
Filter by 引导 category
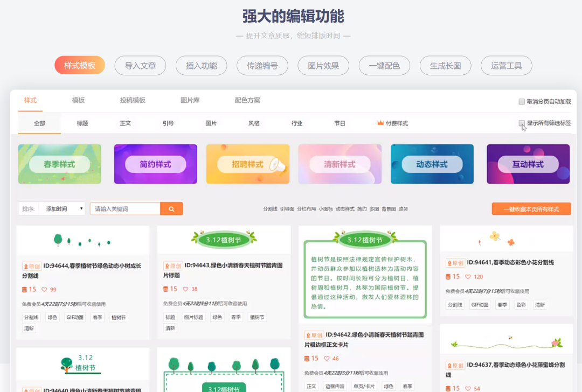(x=168, y=123)
